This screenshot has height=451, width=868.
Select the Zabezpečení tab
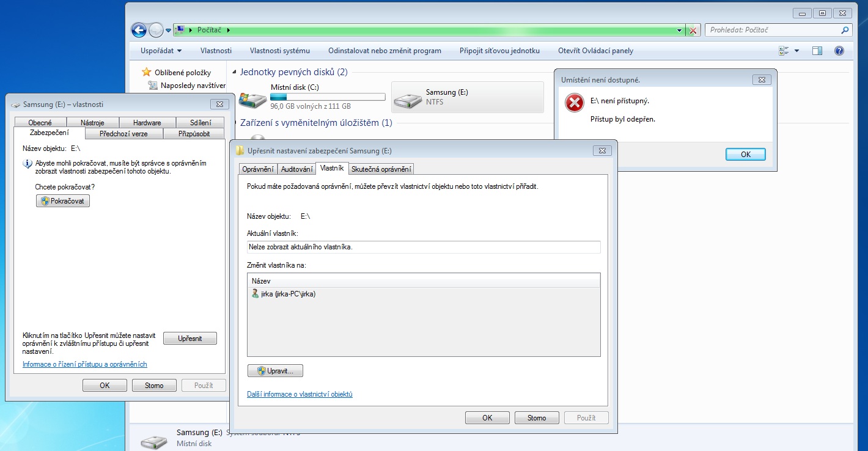pos(50,133)
